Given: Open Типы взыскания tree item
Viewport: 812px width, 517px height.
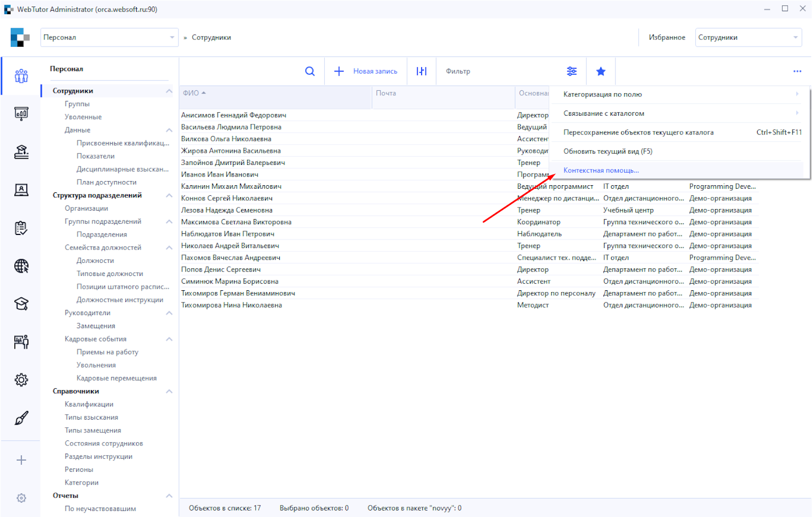Looking at the screenshot, I should pos(91,418).
